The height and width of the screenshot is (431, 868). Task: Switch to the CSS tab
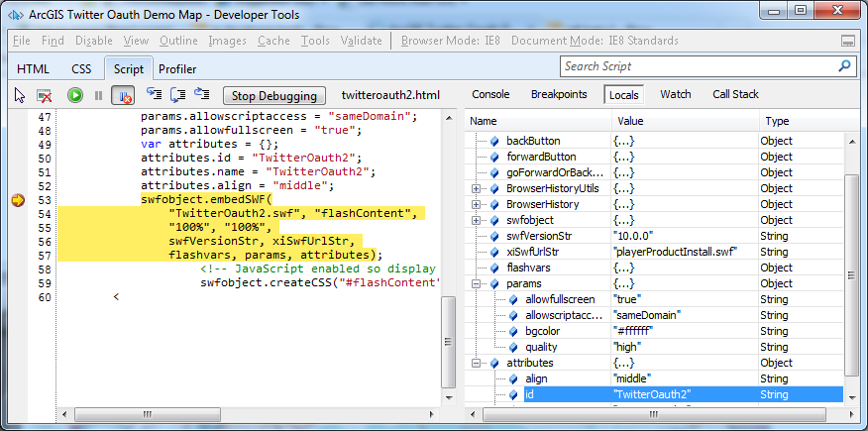[x=81, y=69]
